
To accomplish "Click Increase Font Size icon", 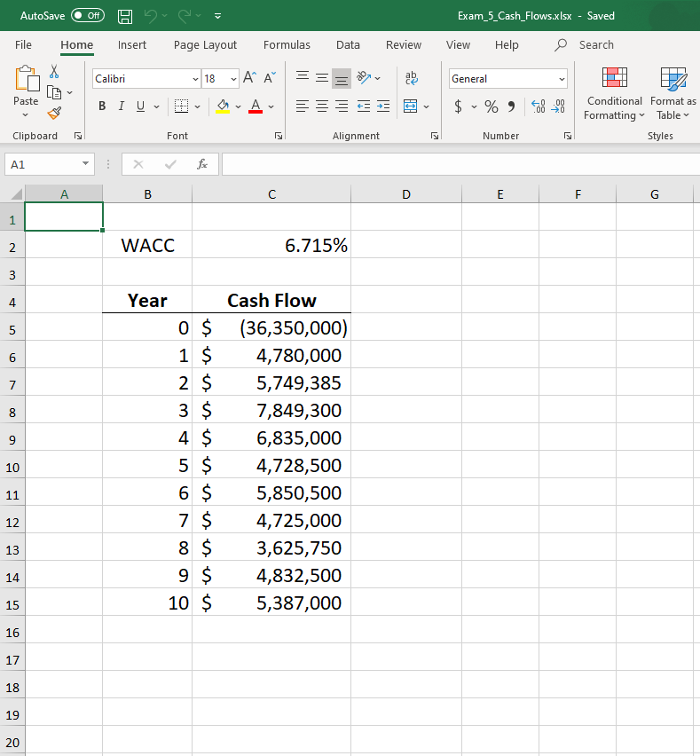I will click(249, 77).
